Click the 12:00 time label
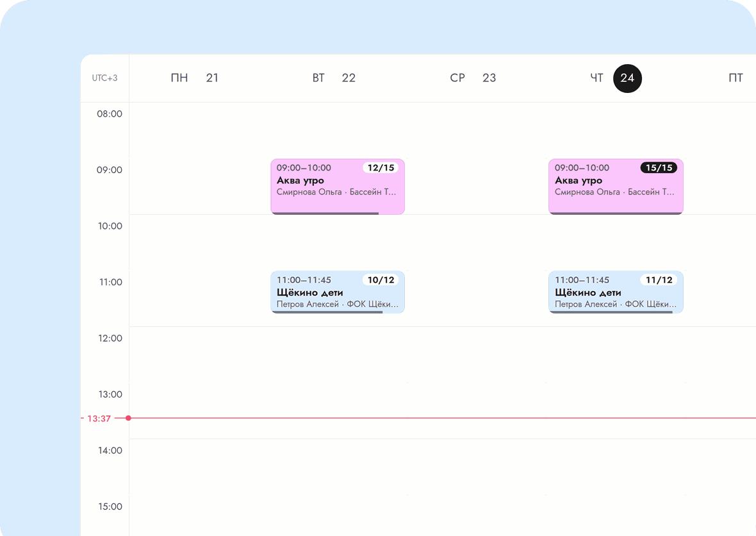 [110, 338]
